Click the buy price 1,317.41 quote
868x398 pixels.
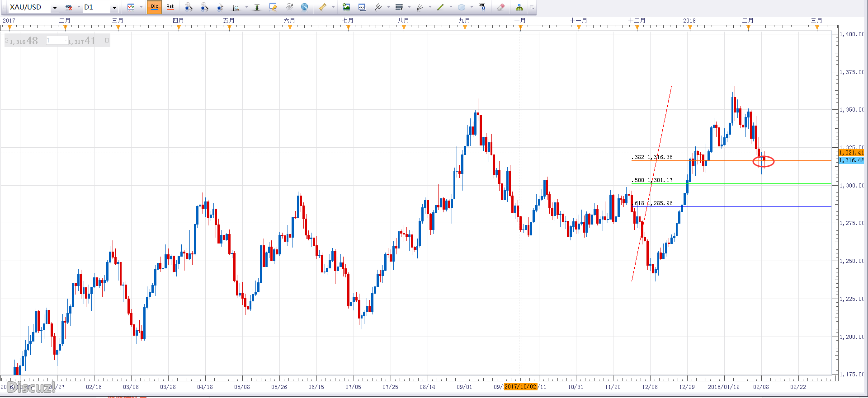(x=82, y=41)
